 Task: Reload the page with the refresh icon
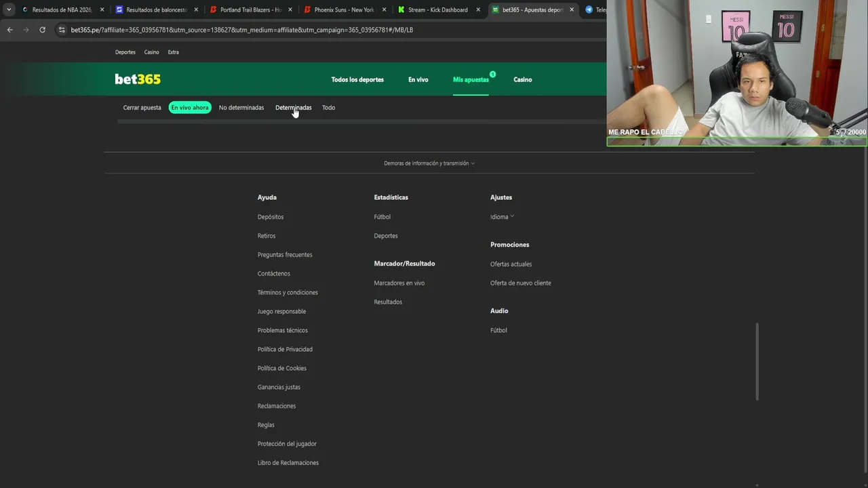(42, 30)
